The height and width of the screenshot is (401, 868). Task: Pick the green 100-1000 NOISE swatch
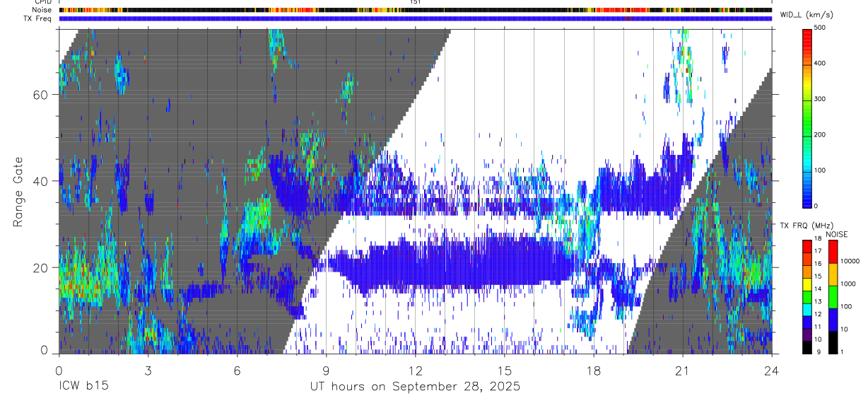pos(833,297)
